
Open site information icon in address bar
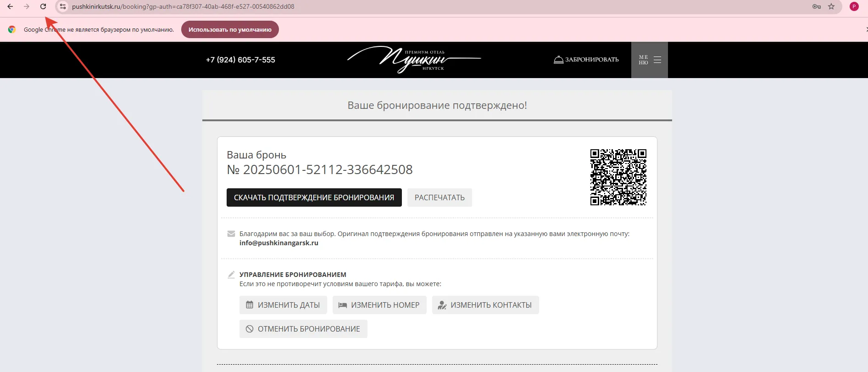(x=63, y=6)
